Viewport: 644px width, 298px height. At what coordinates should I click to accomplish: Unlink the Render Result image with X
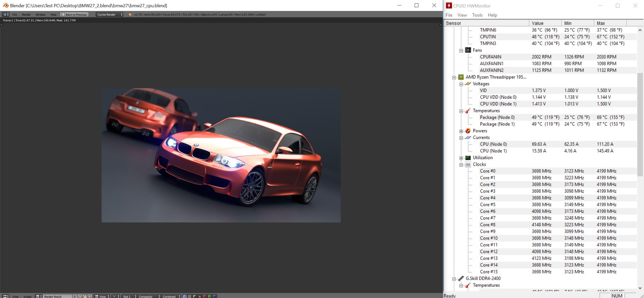click(x=90, y=297)
